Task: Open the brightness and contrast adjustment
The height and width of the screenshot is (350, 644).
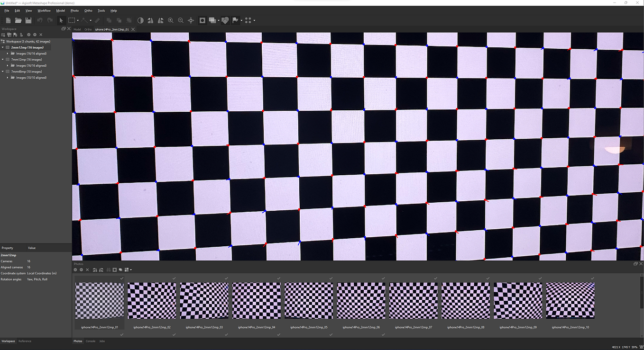Action: click(140, 20)
